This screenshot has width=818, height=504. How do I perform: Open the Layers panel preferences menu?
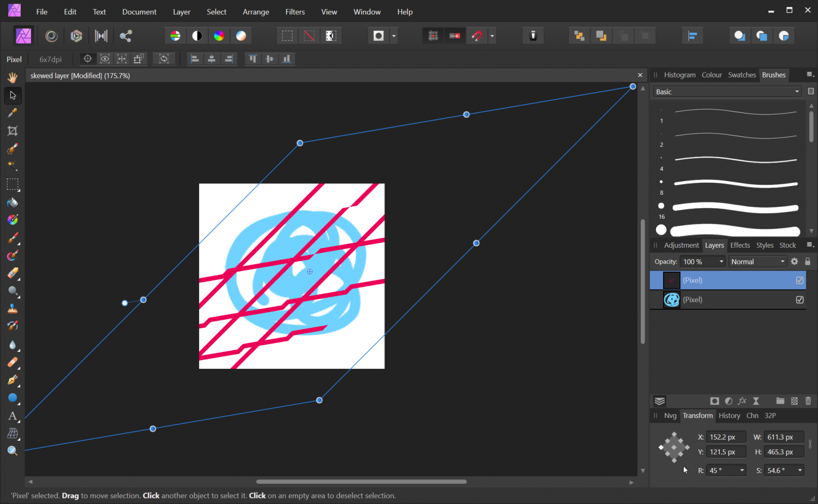(x=810, y=245)
